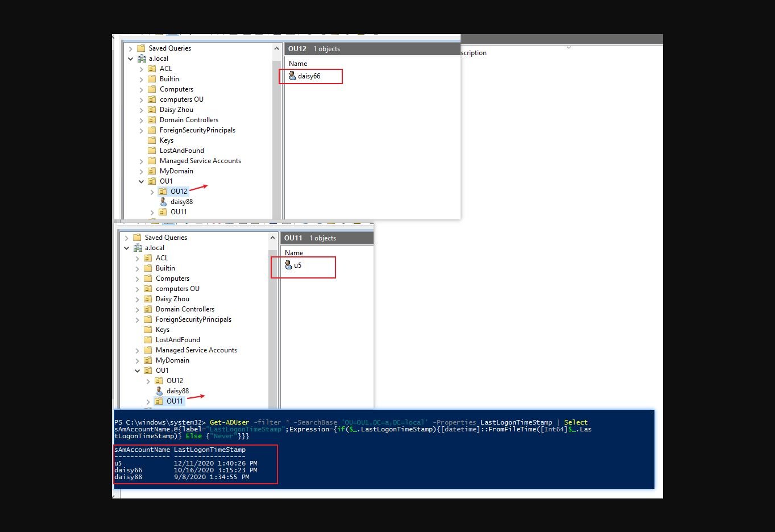This screenshot has height=532, width=775.
Task: Click scroll-up arrow of upper tree pane
Action: [277, 49]
